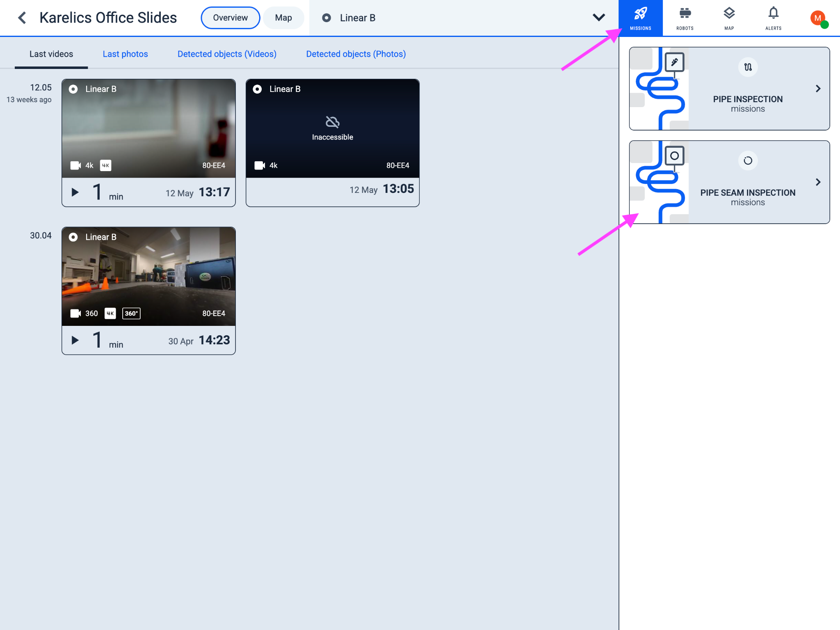Viewport: 840px width, 630px height.
Task: Click the 12 May 13:05 timestamp
Action: [381, 189]
